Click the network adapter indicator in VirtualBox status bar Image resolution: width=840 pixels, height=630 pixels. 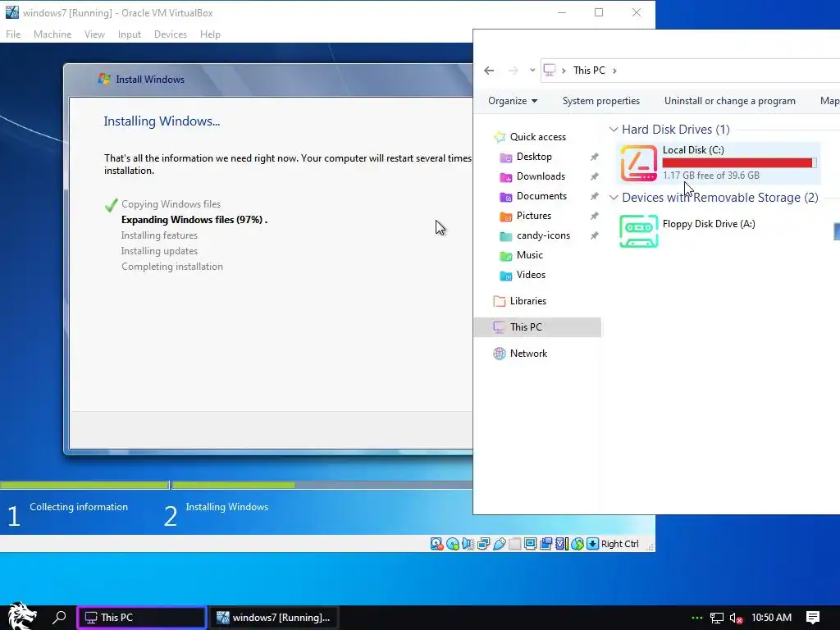tap(484, 544)
